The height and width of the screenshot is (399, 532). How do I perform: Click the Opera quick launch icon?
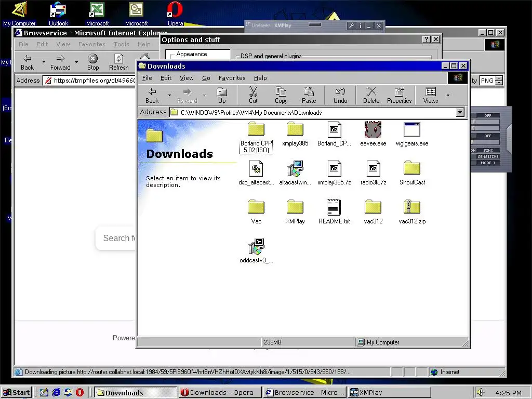point(79,393)
